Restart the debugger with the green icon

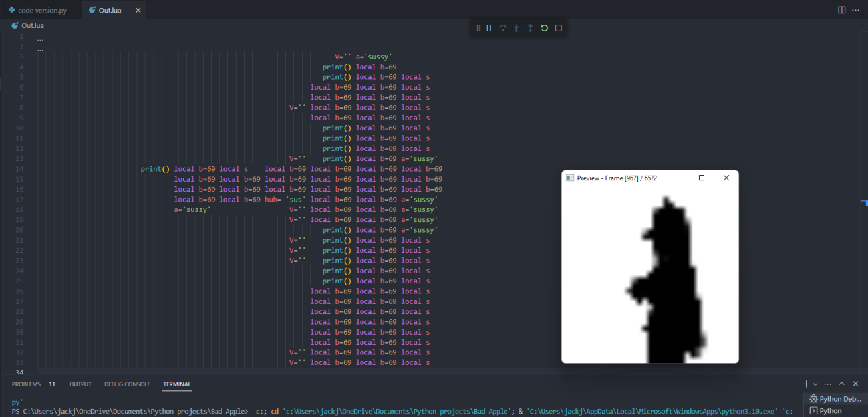tap(544, 27)
